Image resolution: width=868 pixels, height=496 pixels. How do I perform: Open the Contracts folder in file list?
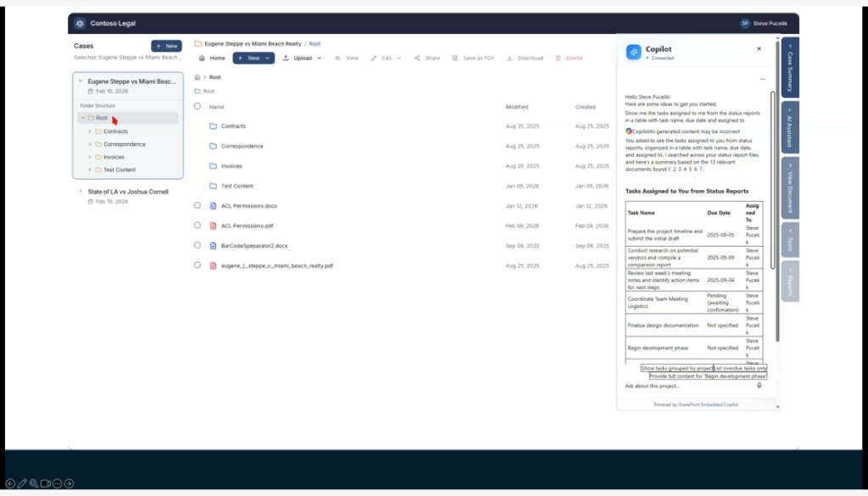[233, 126]
